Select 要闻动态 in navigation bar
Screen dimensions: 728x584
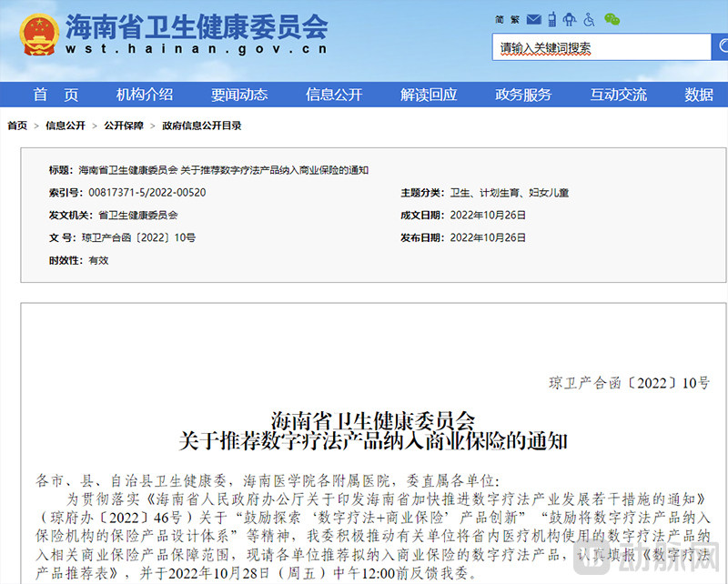[x=239, y=95]
